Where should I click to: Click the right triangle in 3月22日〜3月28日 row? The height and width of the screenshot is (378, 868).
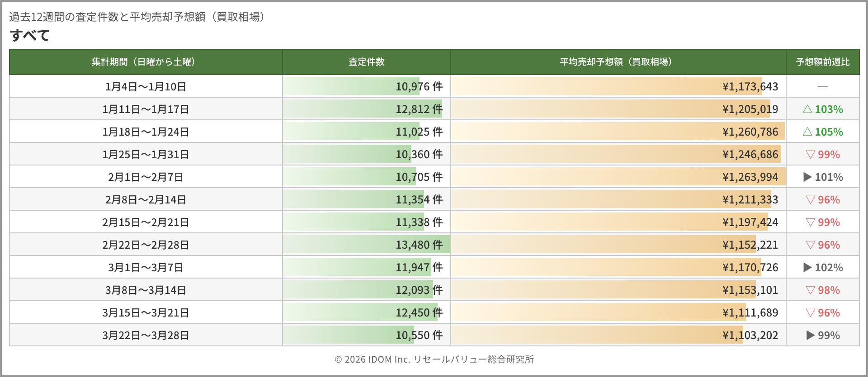point(811,335)
